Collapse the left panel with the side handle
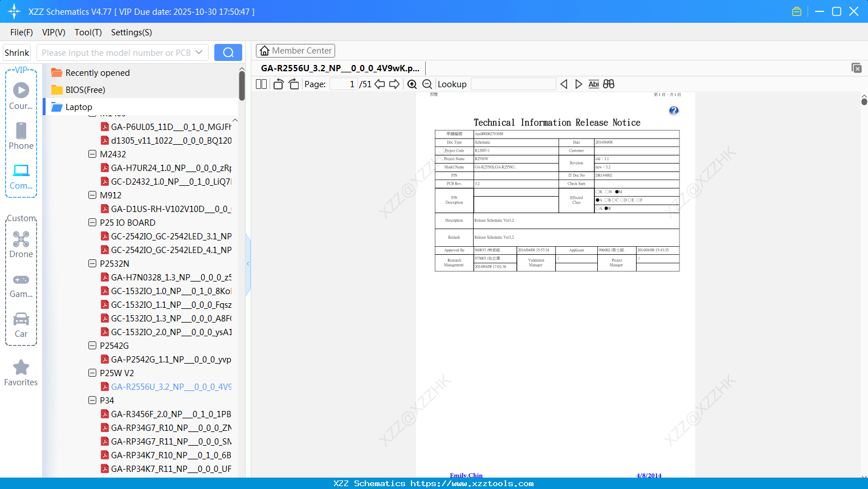 pyautogui.click(x=248, y=264)
